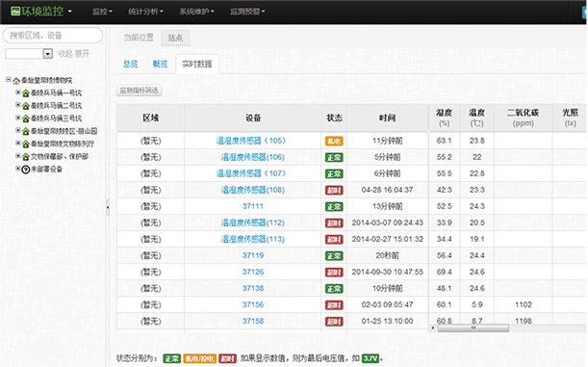Click the orange 低电/掉电 legend badge
The width and height of the screenshot is (588, 367).
(x=199, y=358)
